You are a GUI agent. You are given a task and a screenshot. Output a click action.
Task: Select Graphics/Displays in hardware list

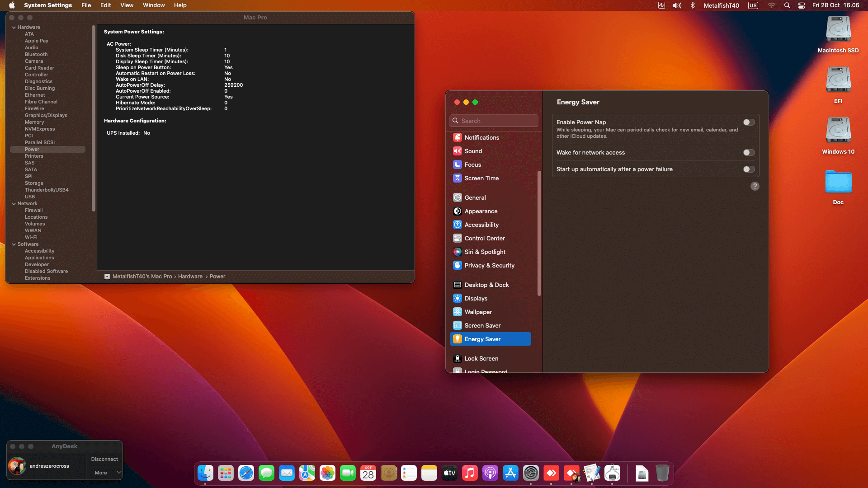(46, 115)
